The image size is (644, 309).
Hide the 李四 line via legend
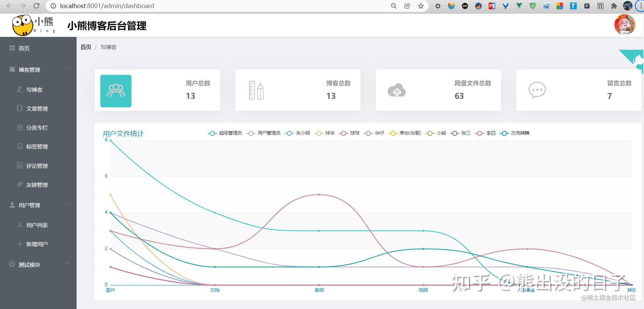[x=491, y=133]
